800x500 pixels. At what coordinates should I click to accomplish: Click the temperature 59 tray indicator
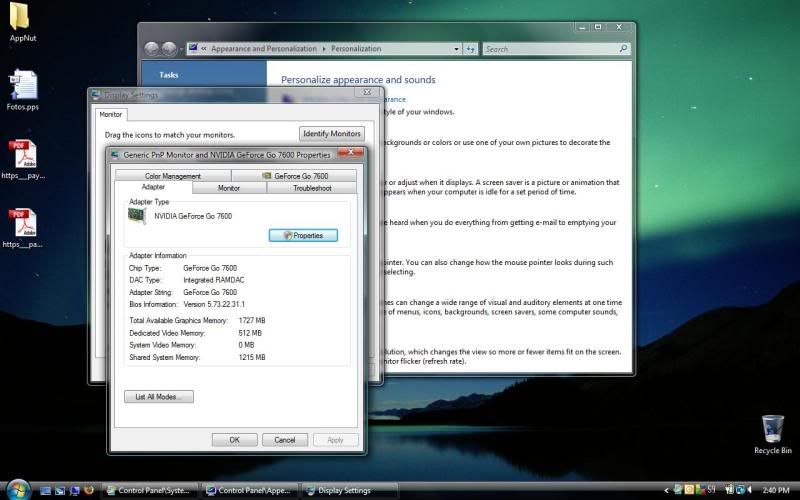coord(711,490)
